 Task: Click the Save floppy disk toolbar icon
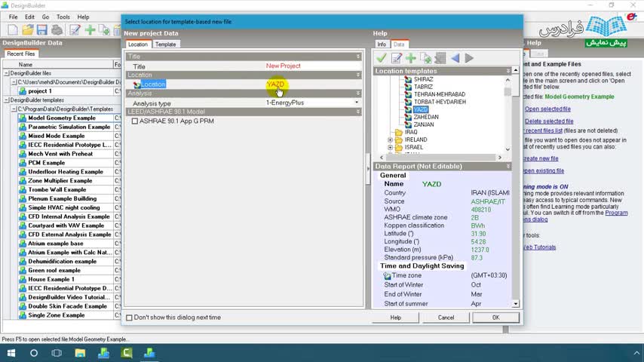click(x=42, y=30)
